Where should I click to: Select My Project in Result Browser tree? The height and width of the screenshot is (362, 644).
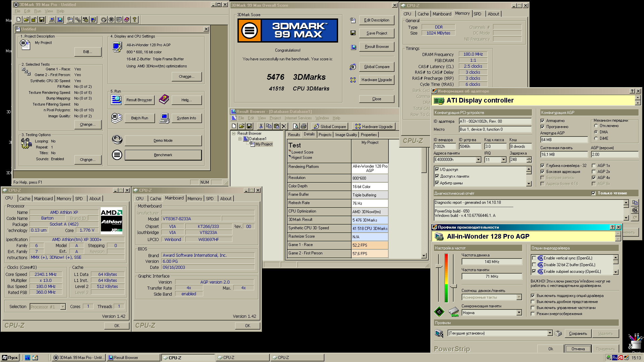point(264,144)
